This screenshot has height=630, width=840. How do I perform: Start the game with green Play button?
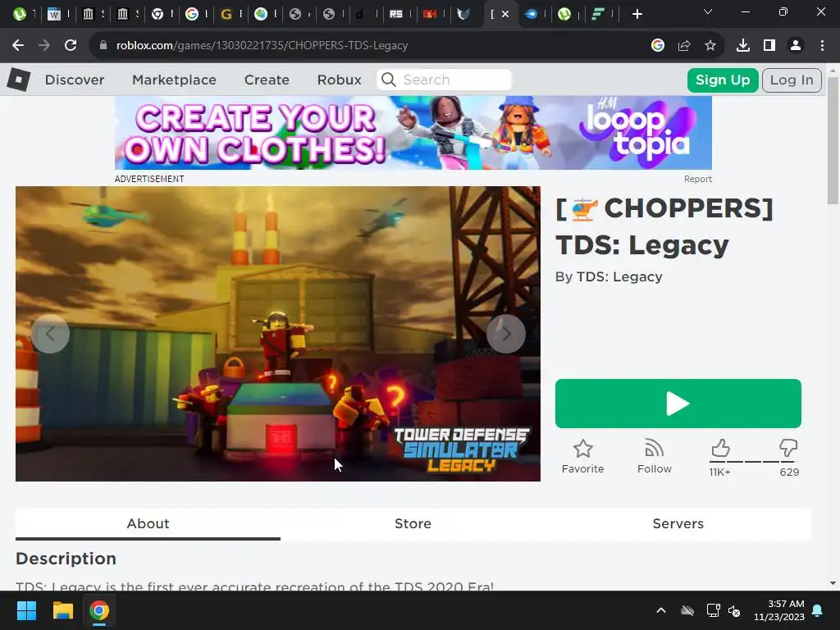coord(678,404)
